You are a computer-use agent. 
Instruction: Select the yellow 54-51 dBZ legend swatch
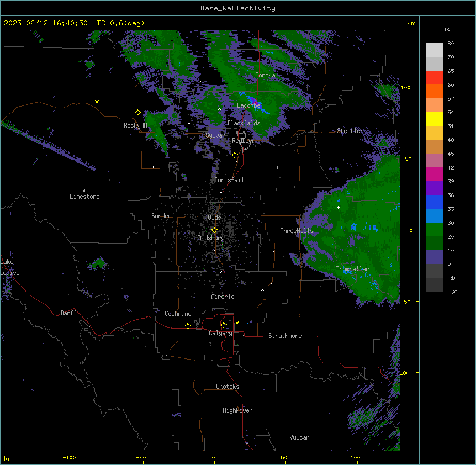point(434,119)
